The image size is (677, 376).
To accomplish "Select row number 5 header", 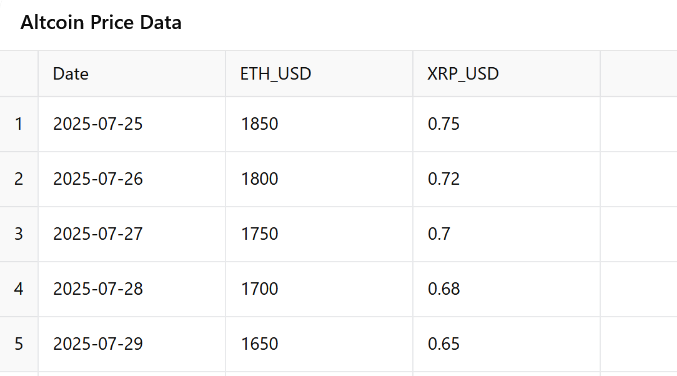I will [19, 344].
